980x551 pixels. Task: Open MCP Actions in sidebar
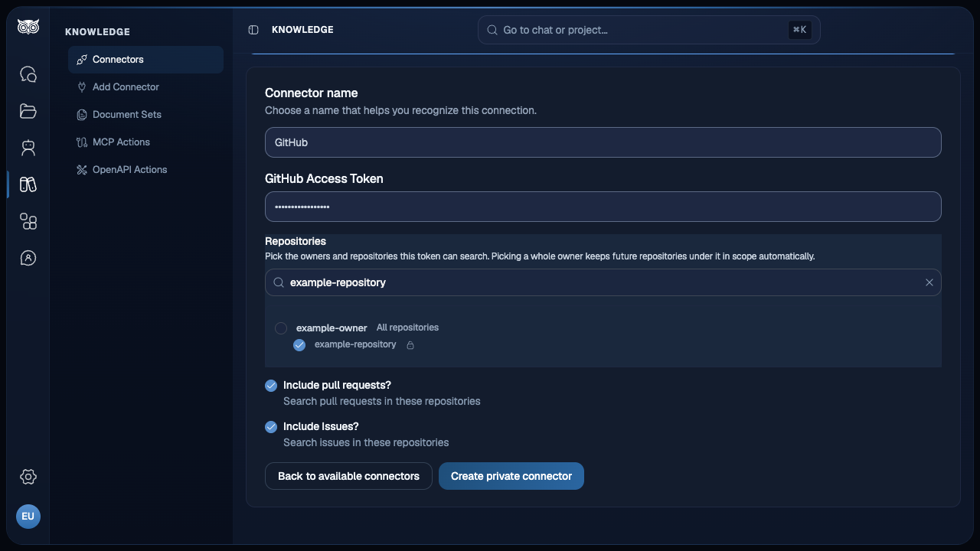[x=145, y=142]
